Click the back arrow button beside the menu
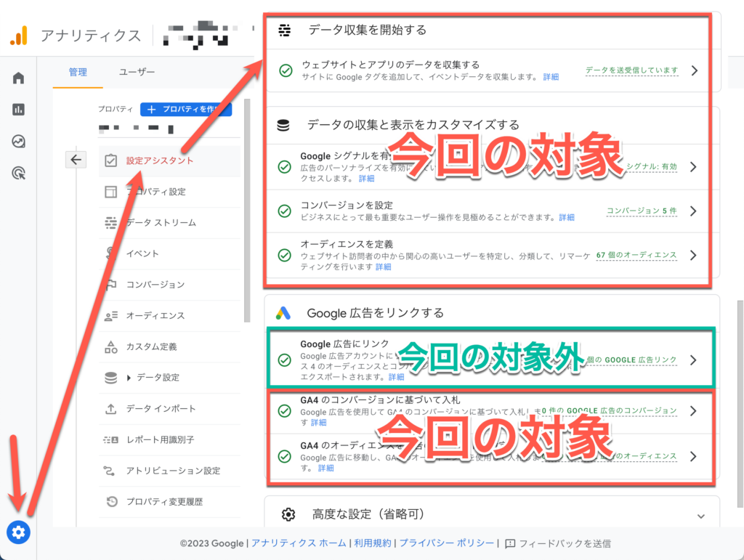The image size is (744, 560). pos(76,160)
